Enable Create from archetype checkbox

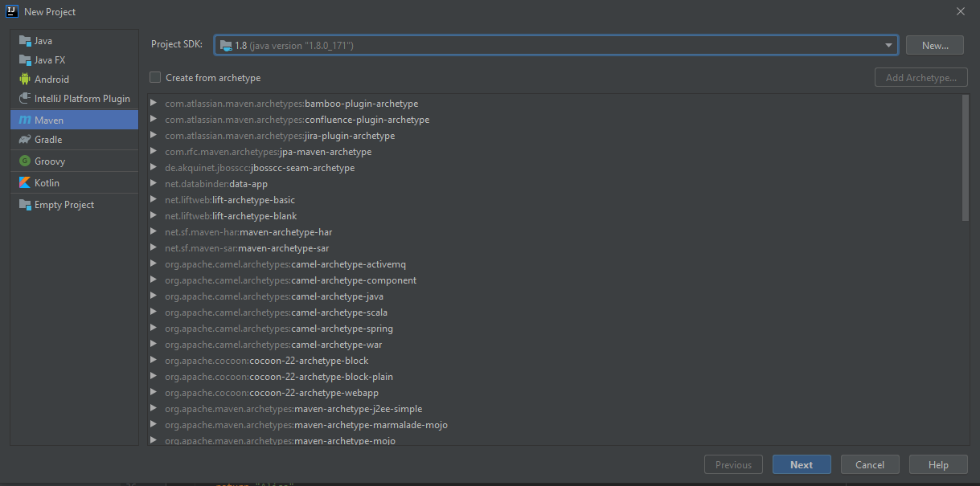(155, 77)
